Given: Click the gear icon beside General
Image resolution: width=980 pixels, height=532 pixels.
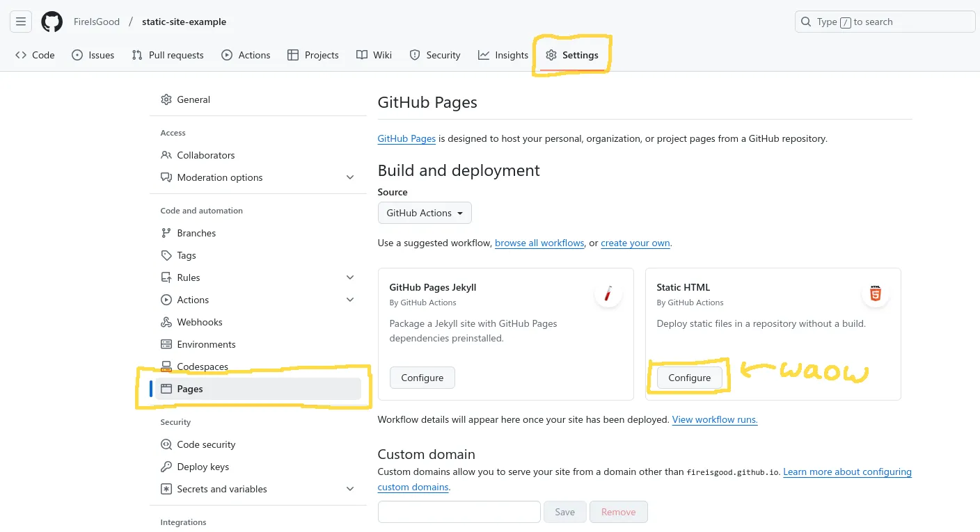Looking at the screenshot, I should click(166, 99).
